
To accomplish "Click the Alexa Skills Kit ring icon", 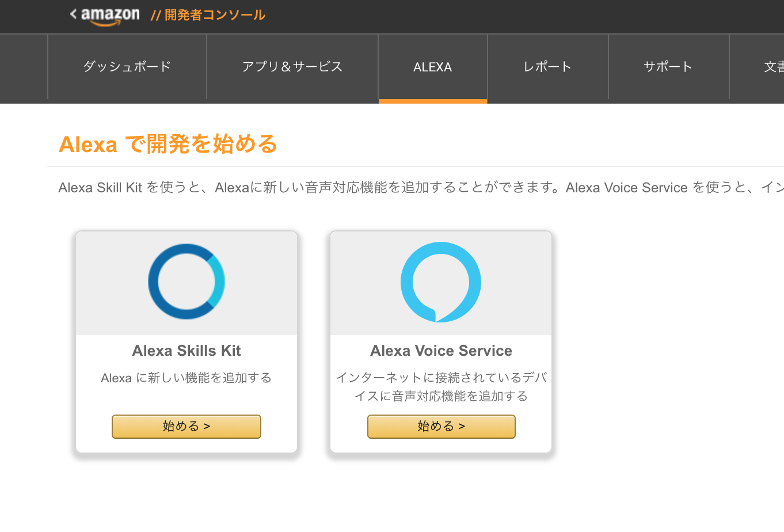I will (x=187, y=282).
